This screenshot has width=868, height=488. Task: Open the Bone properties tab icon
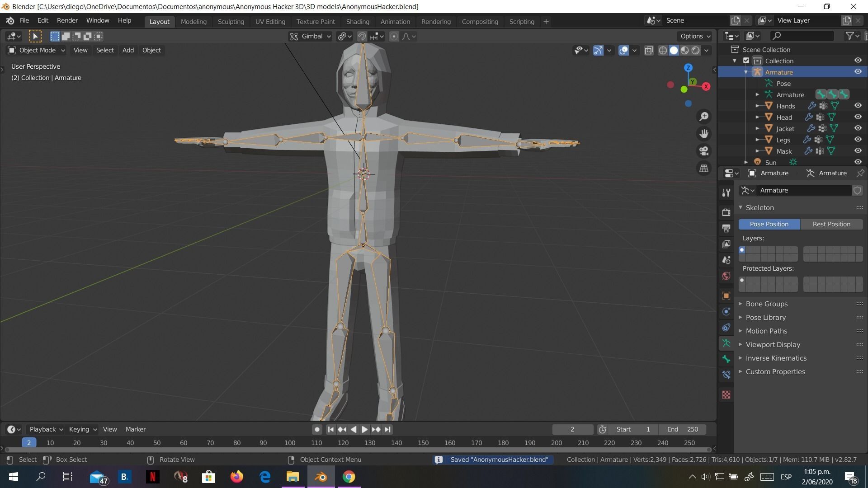[x=726, y=359]
